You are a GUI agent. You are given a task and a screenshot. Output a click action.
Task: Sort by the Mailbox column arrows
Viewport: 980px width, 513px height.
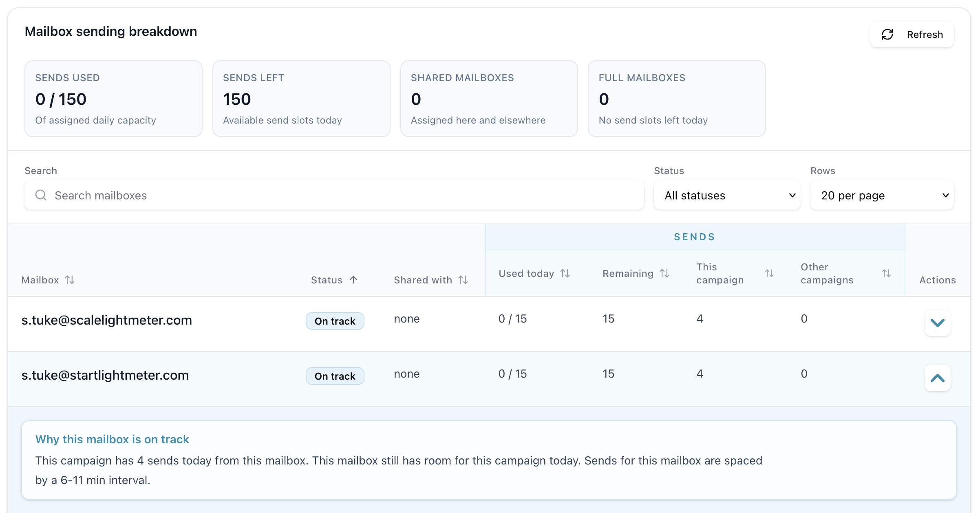(x=70, y=280)
